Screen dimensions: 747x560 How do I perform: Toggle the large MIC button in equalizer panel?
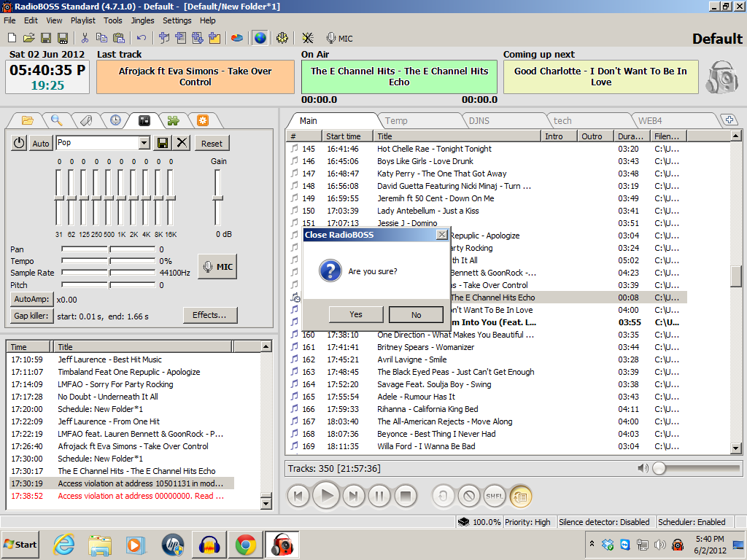point(217,267)
